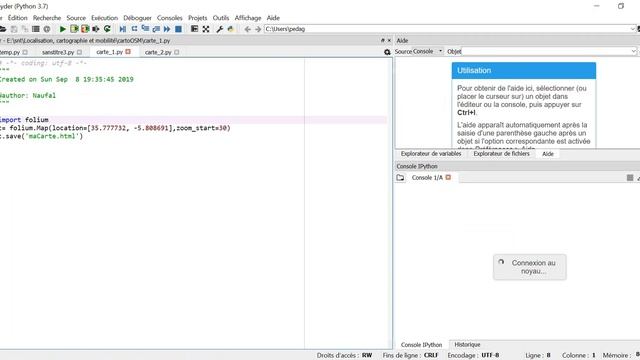Expand working directory path dropdown
The image size is (640, 360).
tap(633, 29)
